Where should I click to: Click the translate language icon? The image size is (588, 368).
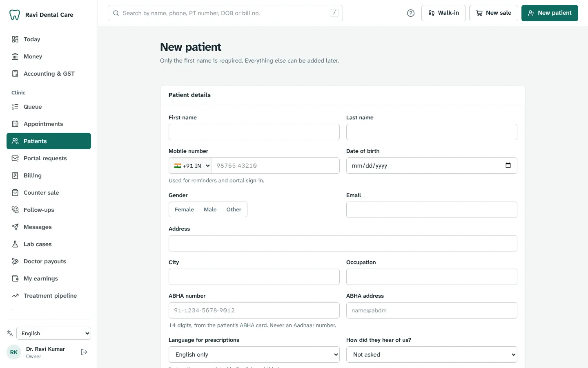coord(10,333)
